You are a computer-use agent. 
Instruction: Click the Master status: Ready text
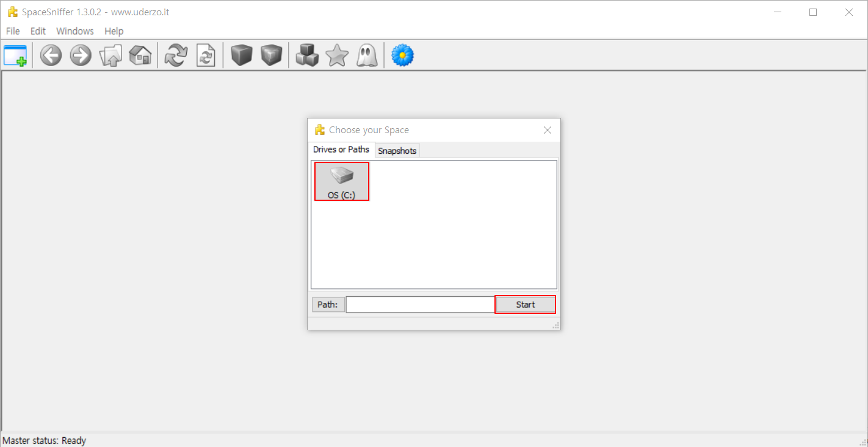[x=45, y=441]
